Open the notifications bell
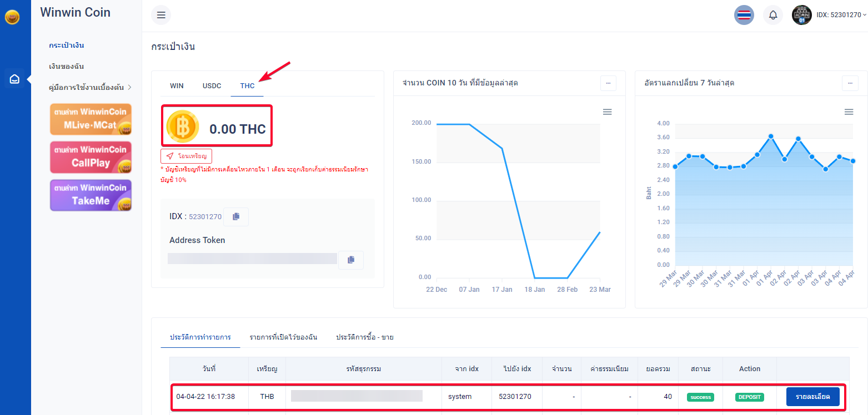The height and width of the screenshot is (415, 868). point(772,15)
